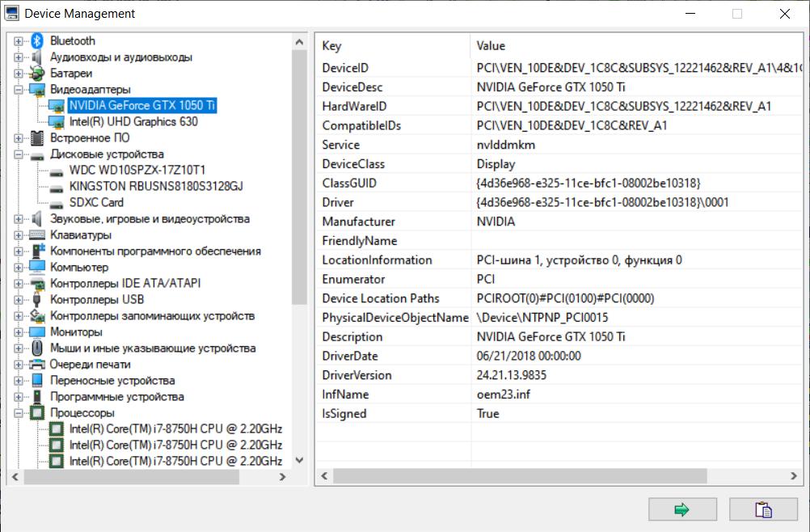Select the InfName value oem23.inf

(x=503, y=394)
